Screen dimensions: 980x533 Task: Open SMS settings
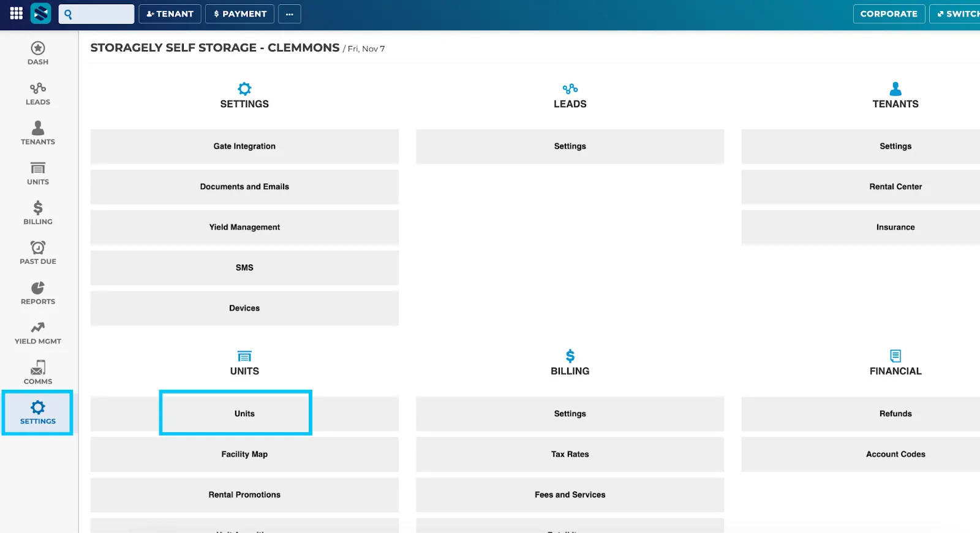pyautogui.click(x=244, y=267)
